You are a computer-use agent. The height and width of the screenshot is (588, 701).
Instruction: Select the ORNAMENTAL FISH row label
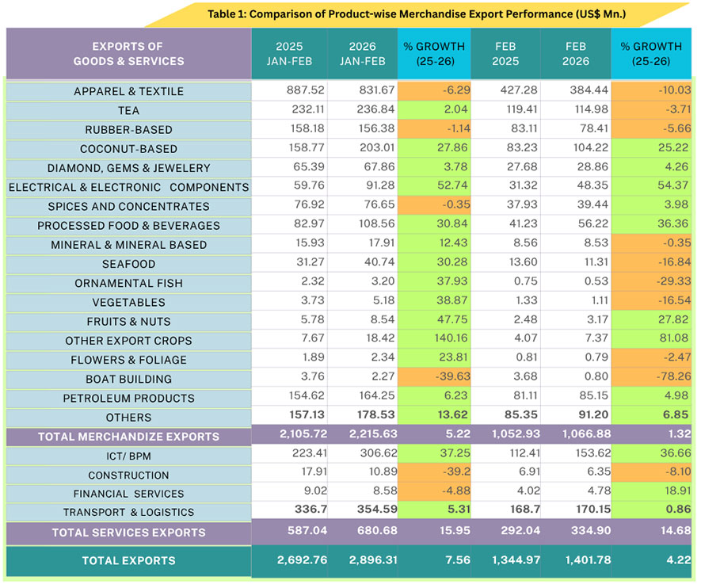pos(128,283)
